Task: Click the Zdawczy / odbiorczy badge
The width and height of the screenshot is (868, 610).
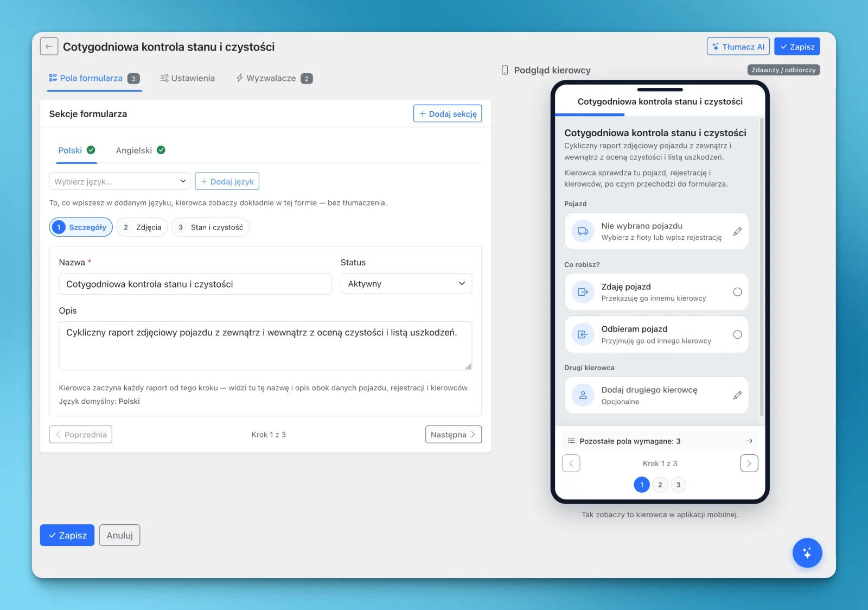Action: pos(783,70)
